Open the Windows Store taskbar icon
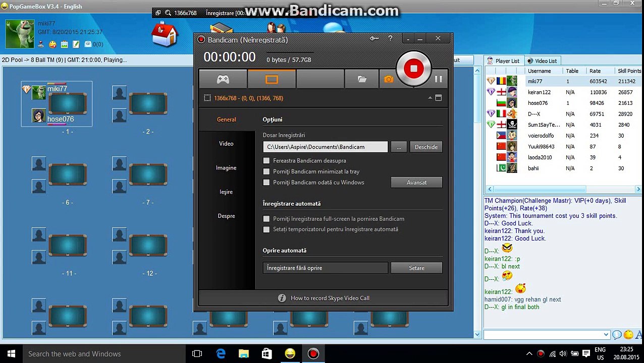 click(267, 354)
